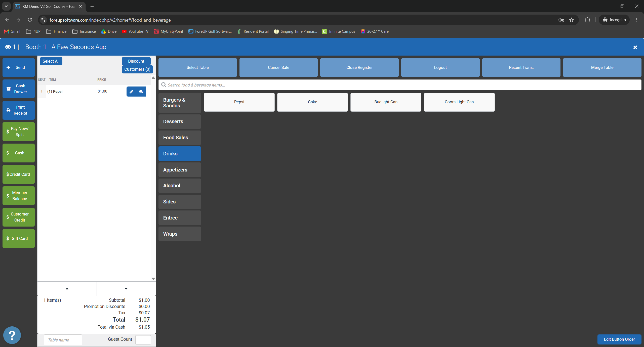
Task: Click seat number 1 on Pepsi row
Action: click(x=42, y=91)
